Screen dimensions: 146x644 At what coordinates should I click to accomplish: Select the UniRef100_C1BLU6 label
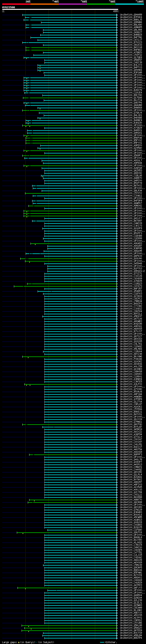tap(131, 175)
